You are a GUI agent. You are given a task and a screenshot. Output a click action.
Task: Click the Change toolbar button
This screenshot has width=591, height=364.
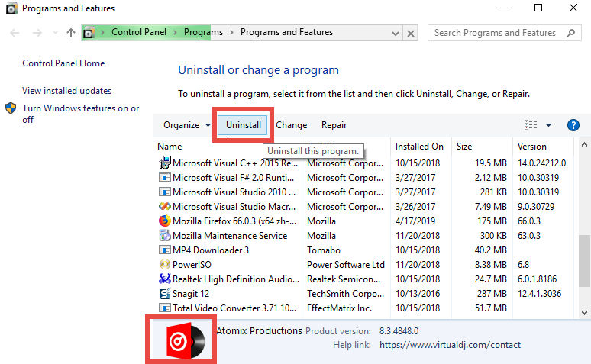[292, 125]
